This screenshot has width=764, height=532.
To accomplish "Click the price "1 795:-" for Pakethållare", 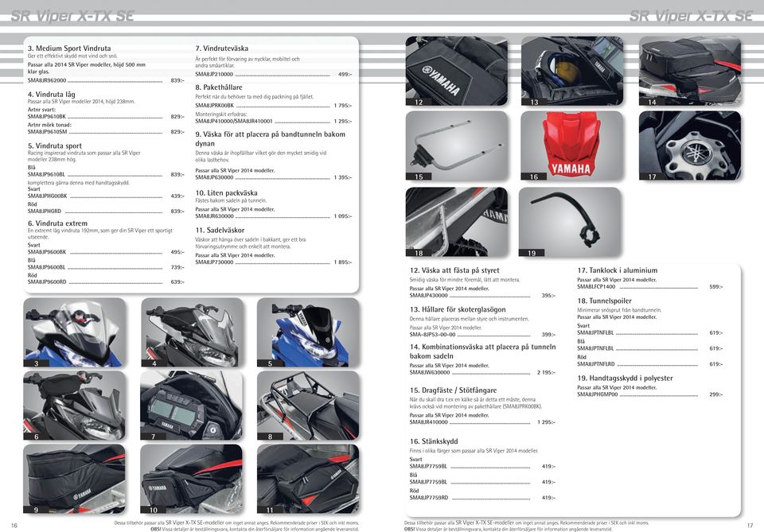I will [343, 106].
